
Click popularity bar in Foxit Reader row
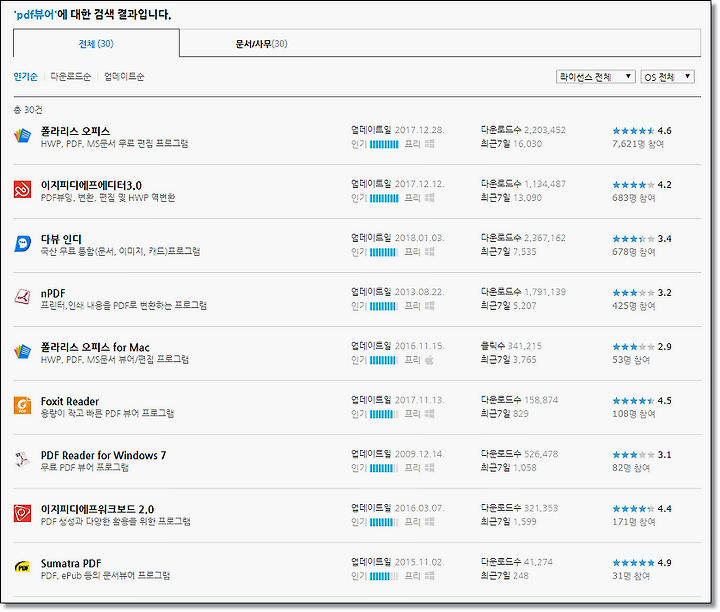coord(384,414)
